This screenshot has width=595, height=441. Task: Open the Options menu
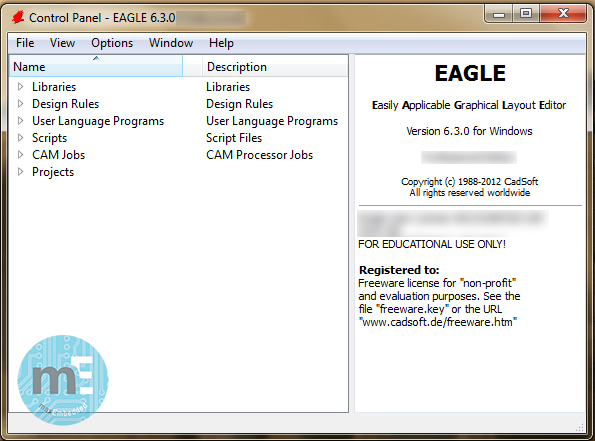pos(112,43)
